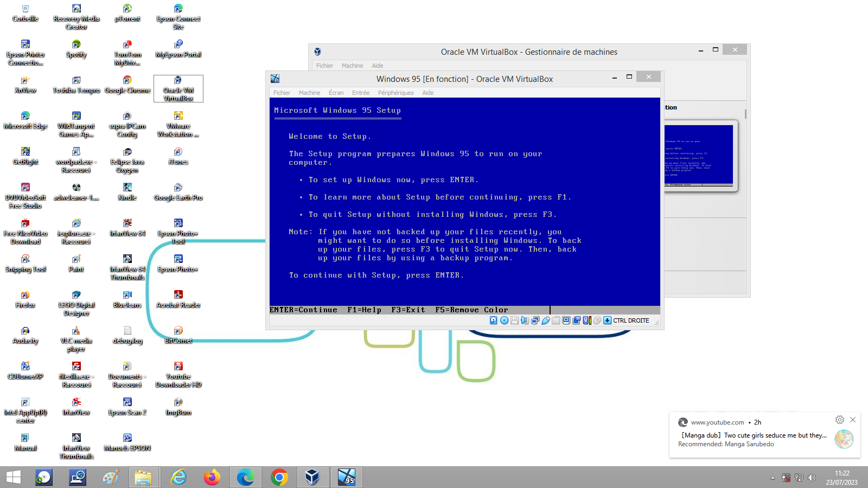The width and height of the screenshot is (868, 488).
Task: Select the LEGO Digital Designer desktop icon
Action: pyautogui.click(x=76, y=304)
